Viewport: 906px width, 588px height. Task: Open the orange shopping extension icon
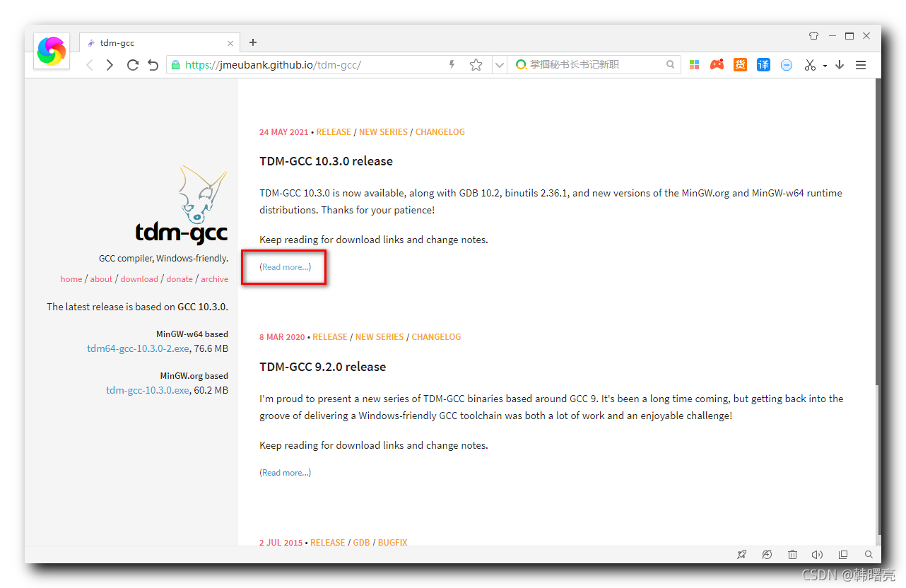740,65
